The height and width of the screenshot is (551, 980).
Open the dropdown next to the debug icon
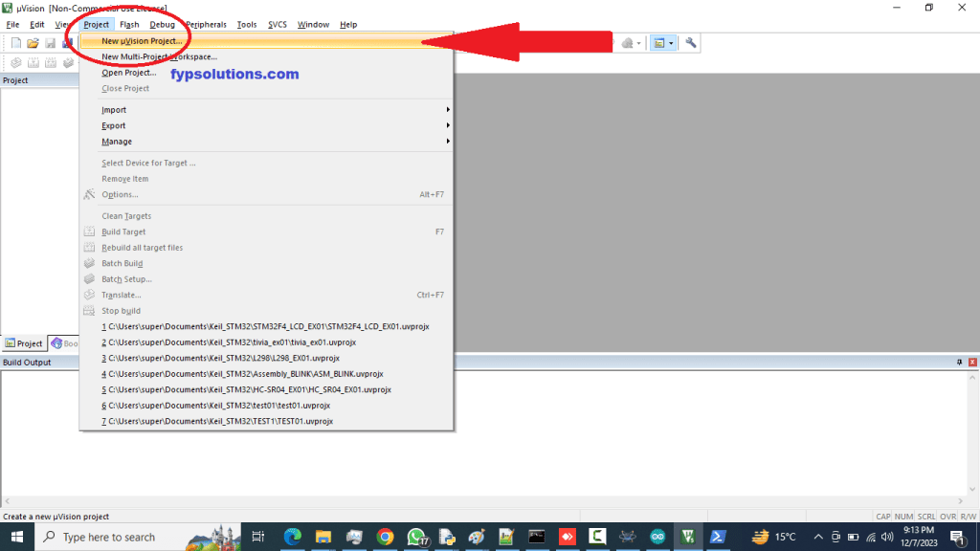click(638, 42)
